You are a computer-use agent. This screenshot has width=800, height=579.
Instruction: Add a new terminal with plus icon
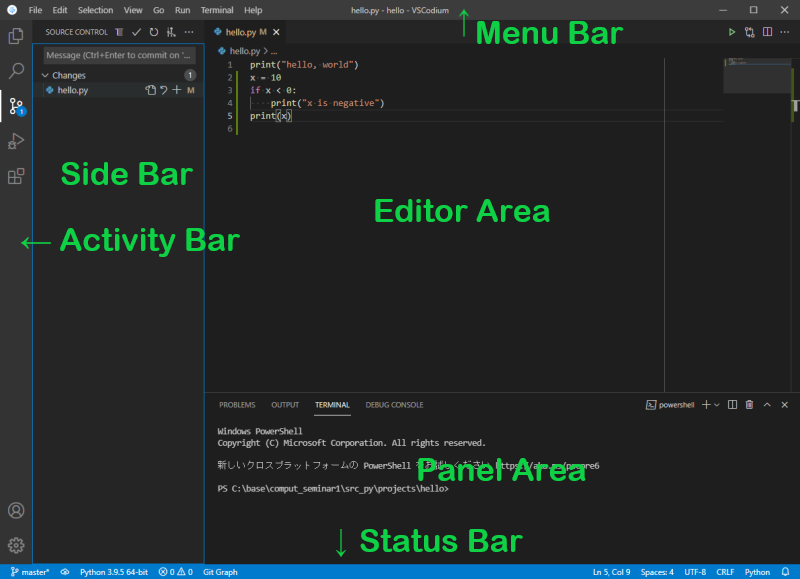tap(706, 405)
